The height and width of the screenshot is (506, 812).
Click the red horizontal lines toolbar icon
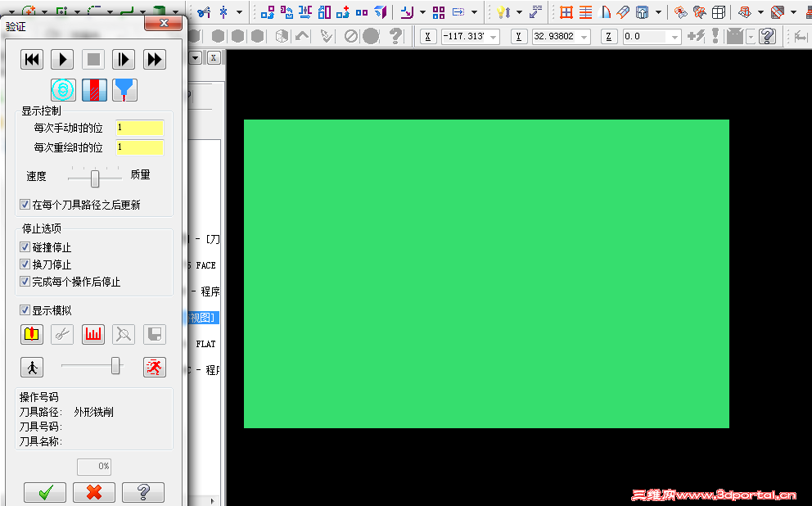(585, 12)
